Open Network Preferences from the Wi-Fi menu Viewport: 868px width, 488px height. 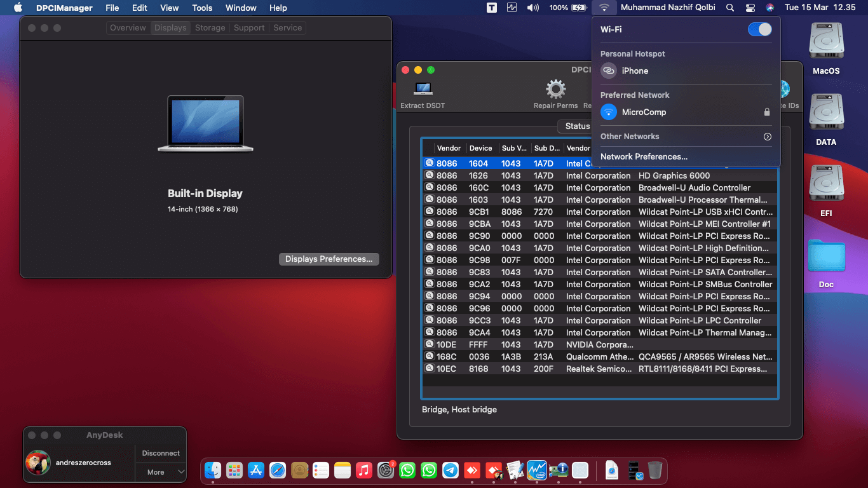644,156
